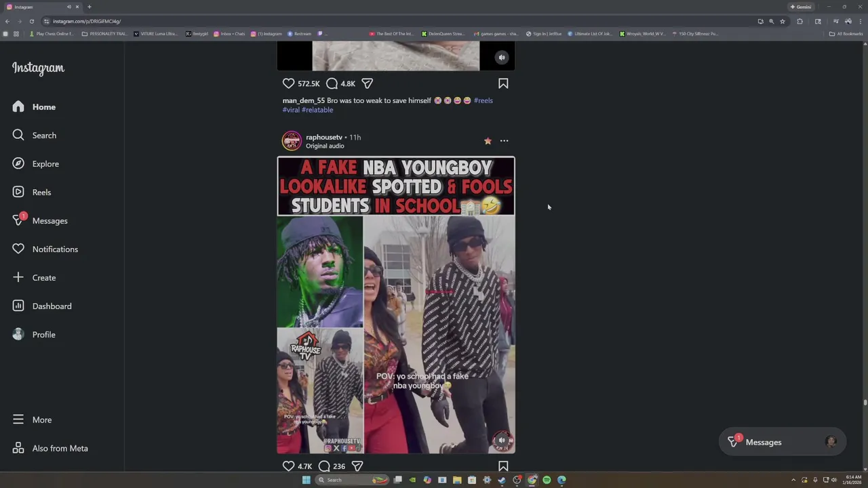Open the Notifications panel
This screenshot has height=488, width=868.
45,249
